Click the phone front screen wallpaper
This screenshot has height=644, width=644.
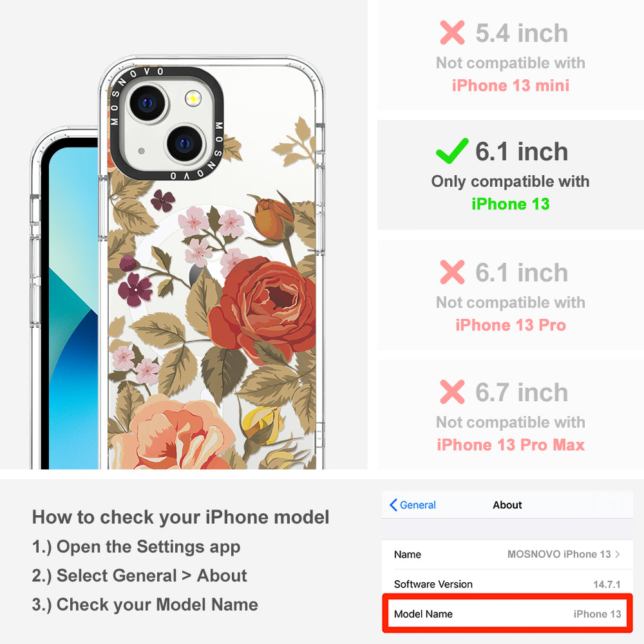pos(74,308)
